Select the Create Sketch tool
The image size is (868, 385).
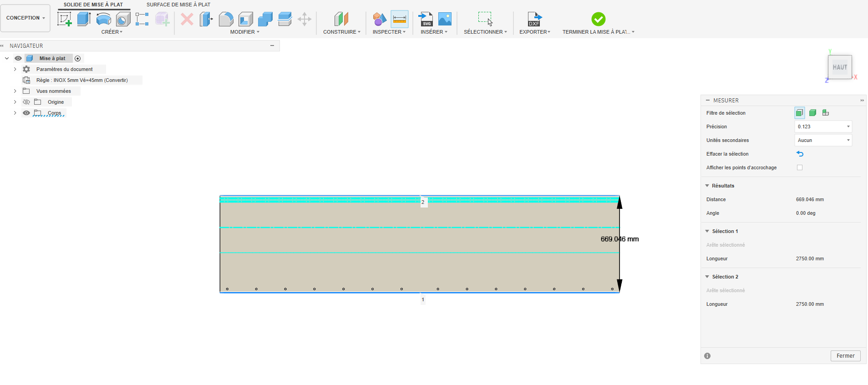click(x=64, y=19)
